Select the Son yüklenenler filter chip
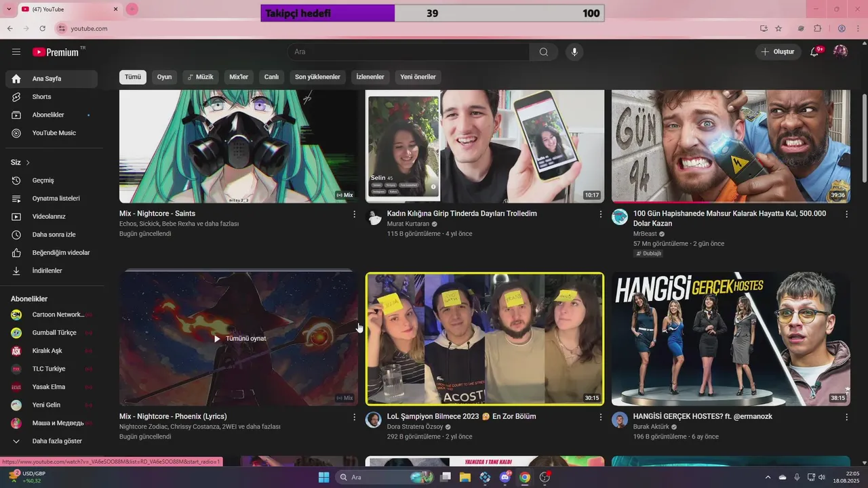 click(317, 77)
